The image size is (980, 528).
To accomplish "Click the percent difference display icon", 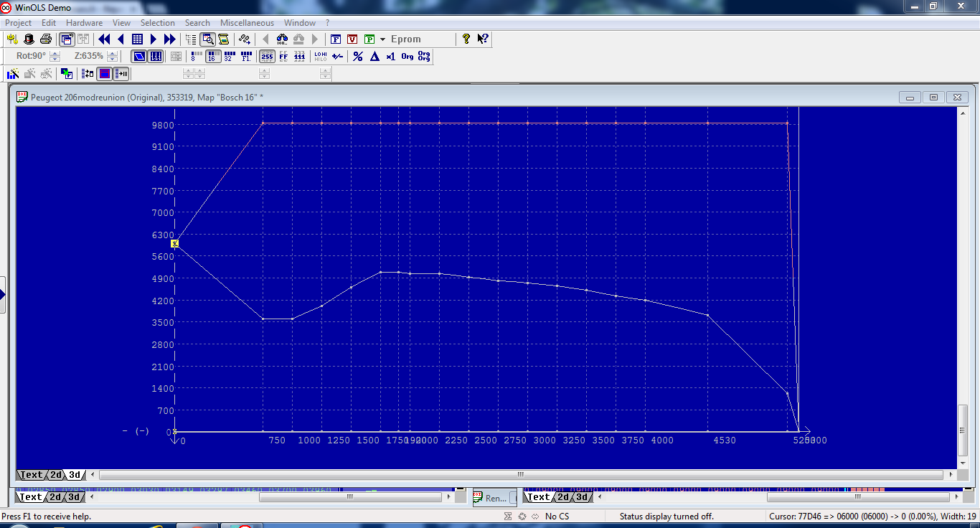I will point(357,56).
